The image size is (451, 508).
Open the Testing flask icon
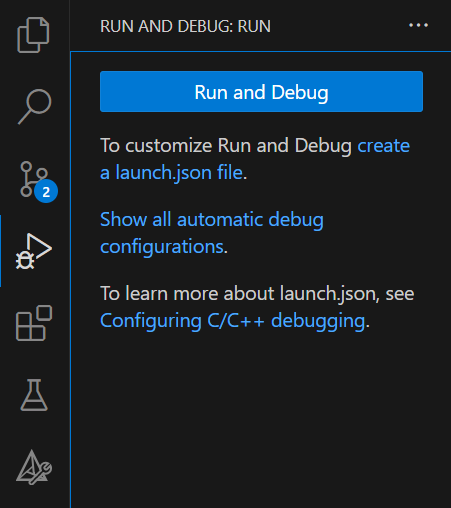coord(34,395)
